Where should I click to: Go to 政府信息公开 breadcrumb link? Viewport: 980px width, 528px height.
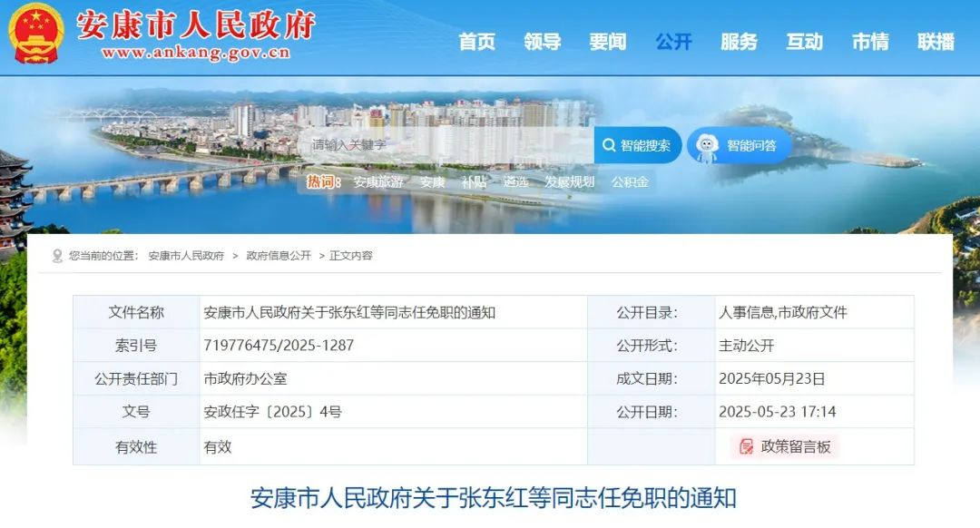click(279, 256)
